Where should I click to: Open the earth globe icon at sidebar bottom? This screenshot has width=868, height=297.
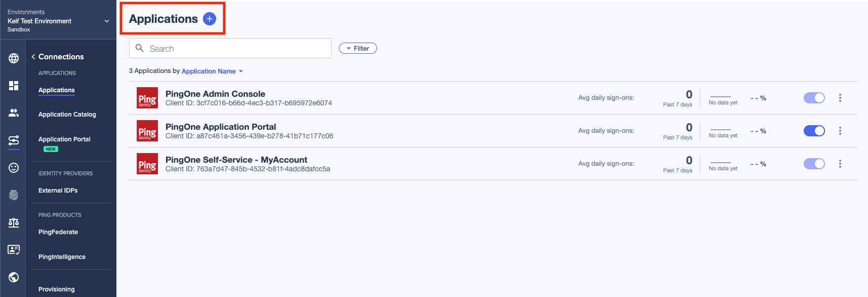[x=14, y=277]
